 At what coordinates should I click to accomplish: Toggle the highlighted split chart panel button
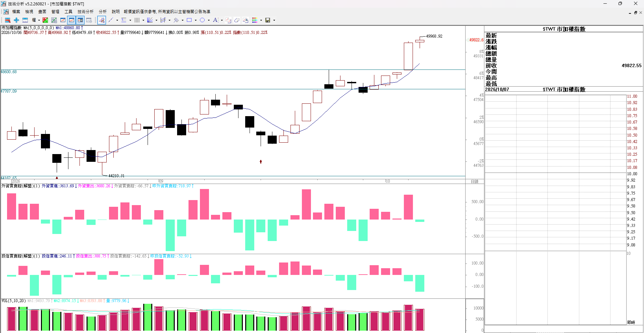[x=80, y=20]
